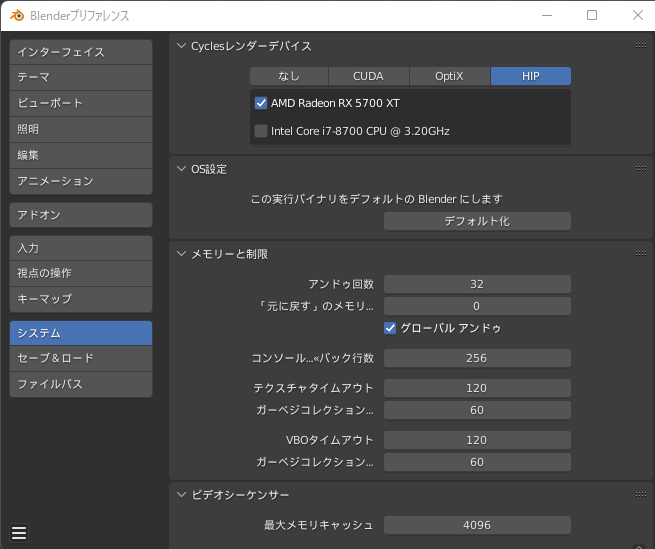
Task: Select OptiX render device option
Action: (x=449, y=76)
